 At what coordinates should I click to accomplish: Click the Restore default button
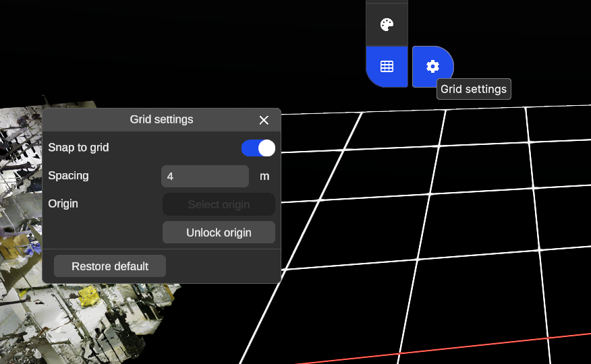tap(110, 266)
